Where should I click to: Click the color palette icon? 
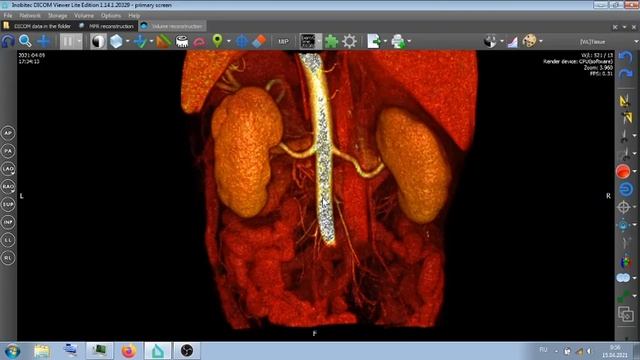click(x=530, y=41)
